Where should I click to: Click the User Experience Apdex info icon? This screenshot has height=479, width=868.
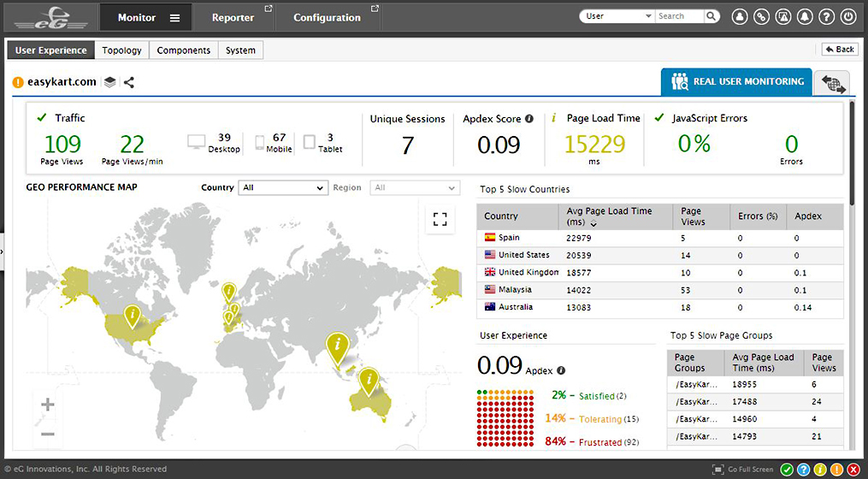(561, 370)
